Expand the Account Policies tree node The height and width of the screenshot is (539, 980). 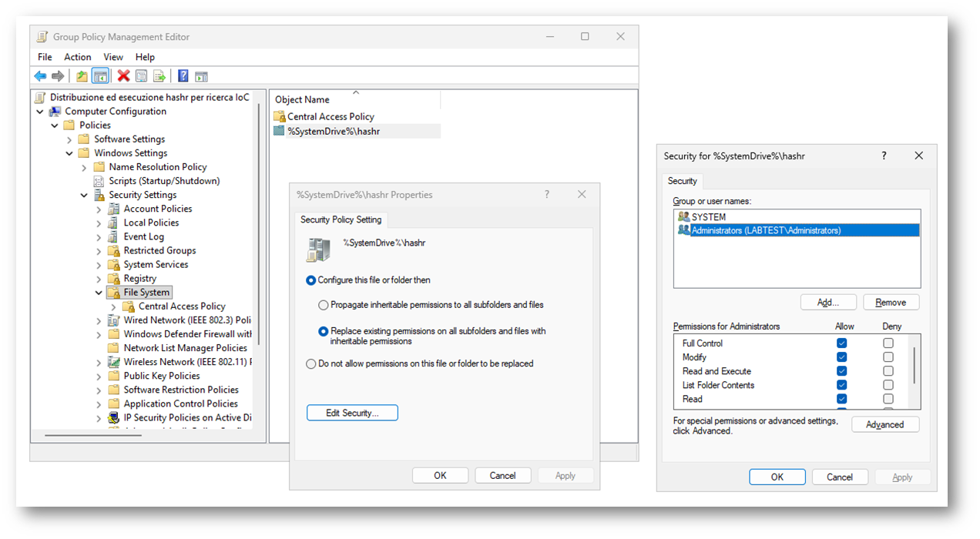99,209
